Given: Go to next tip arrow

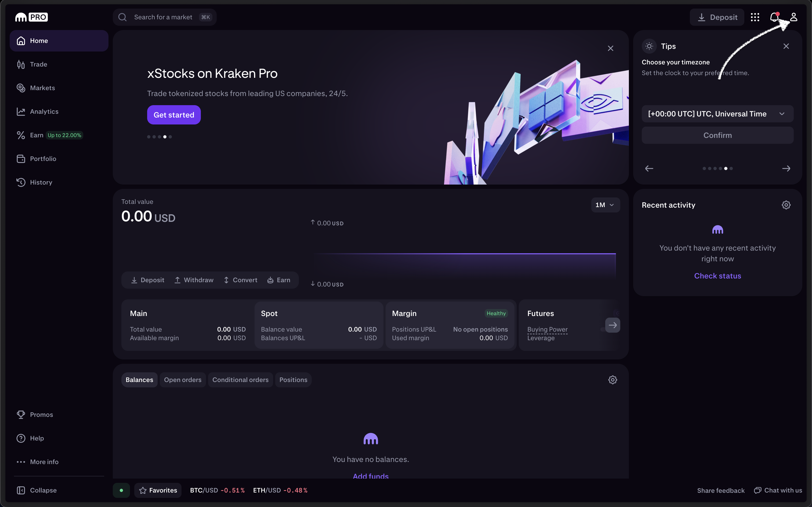Looking at the screenshot, I should click(x=786, y=168).
